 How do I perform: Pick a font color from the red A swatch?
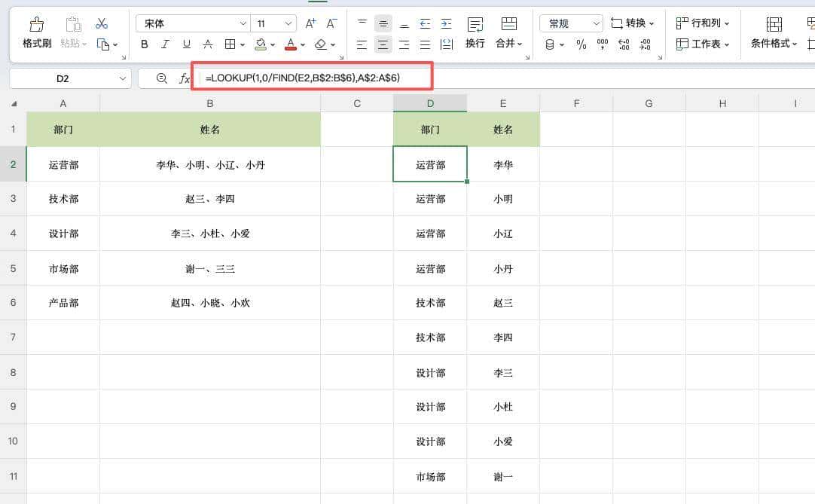coord(291,44)
